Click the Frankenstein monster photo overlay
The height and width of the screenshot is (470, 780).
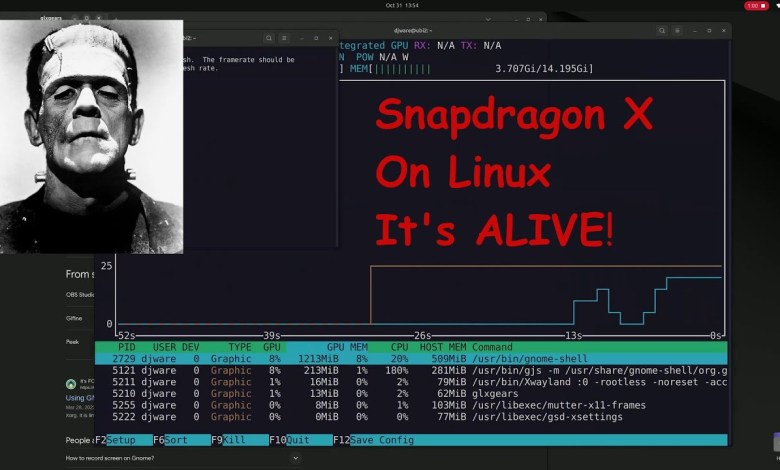92,137
